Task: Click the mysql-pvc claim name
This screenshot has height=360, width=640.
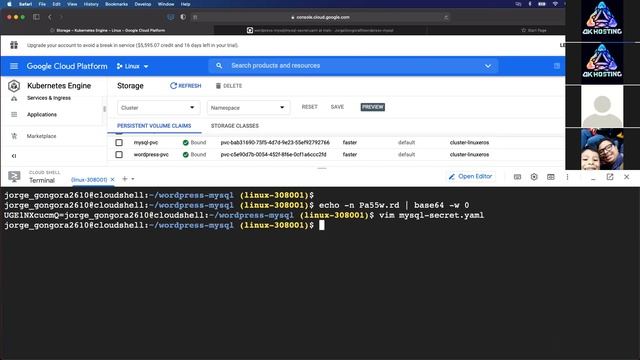Action: click(x=146, y=142)
